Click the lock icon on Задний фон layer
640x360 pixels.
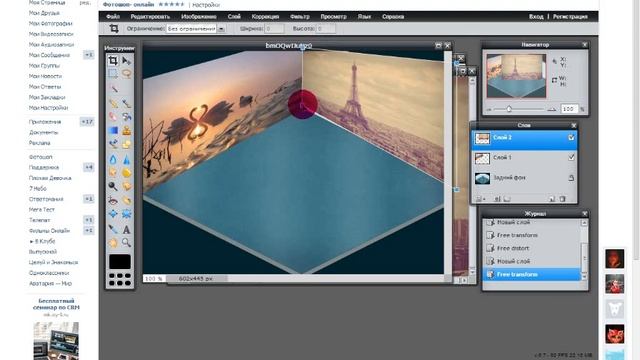tap(571, 178)
